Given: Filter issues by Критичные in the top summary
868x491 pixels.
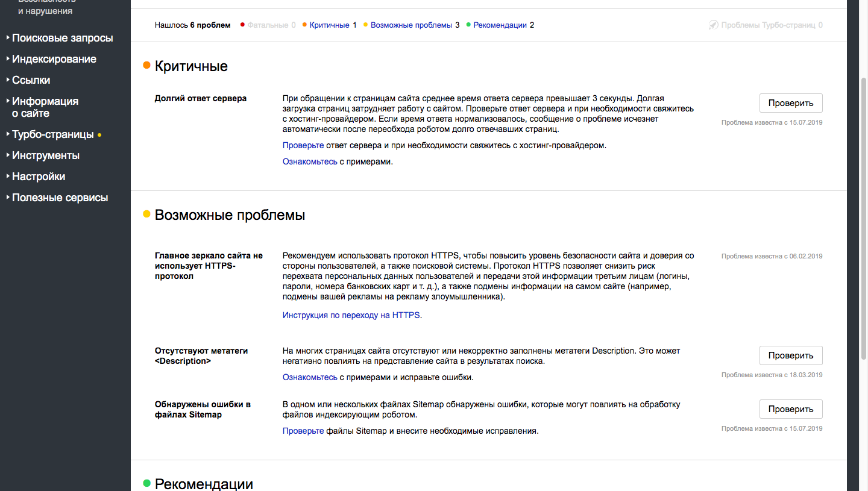Looking at the screenshot, I should pos(329,25).
